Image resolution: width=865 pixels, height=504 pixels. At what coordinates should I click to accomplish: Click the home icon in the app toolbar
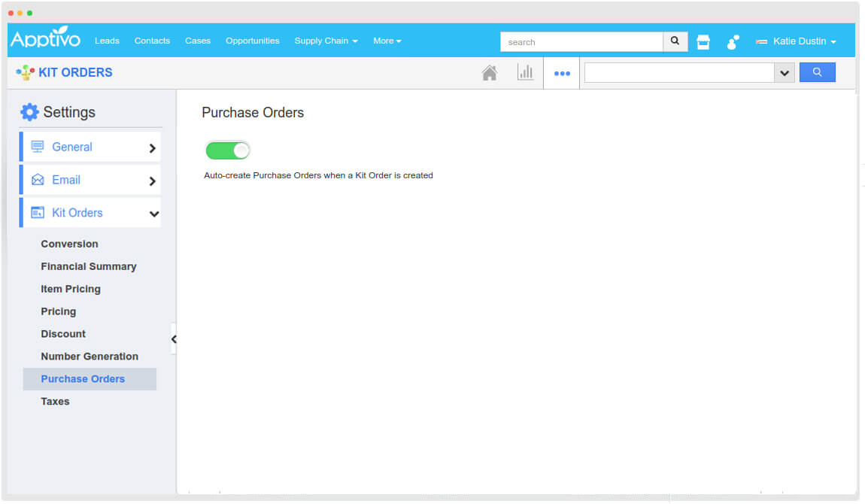click(490, 72)
